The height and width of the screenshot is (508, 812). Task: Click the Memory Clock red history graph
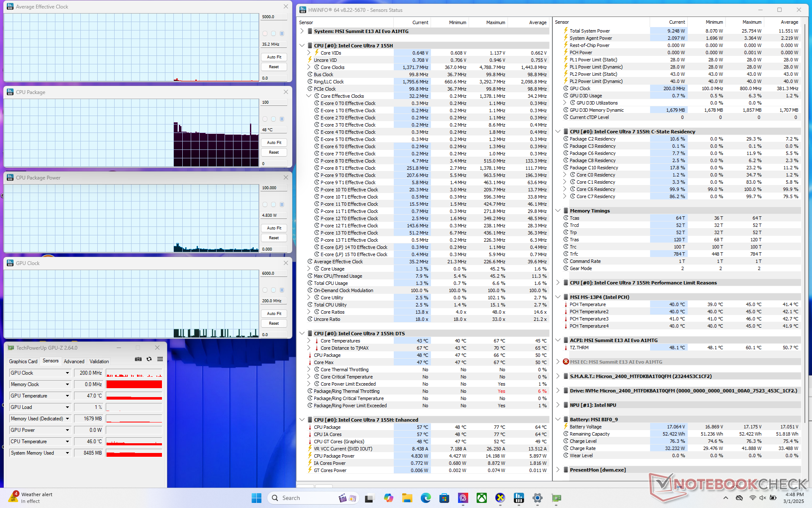[x=134, y=384]
